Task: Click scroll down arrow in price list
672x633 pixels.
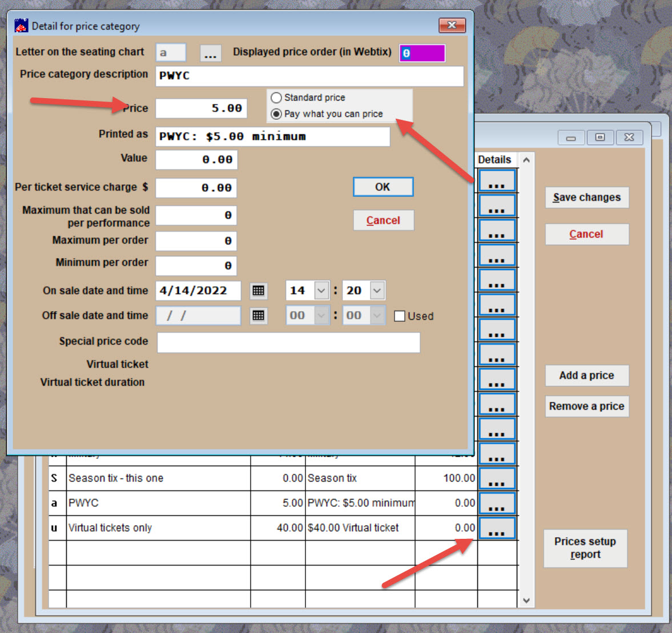Action: pyautogui.click(x=527, y=600)
